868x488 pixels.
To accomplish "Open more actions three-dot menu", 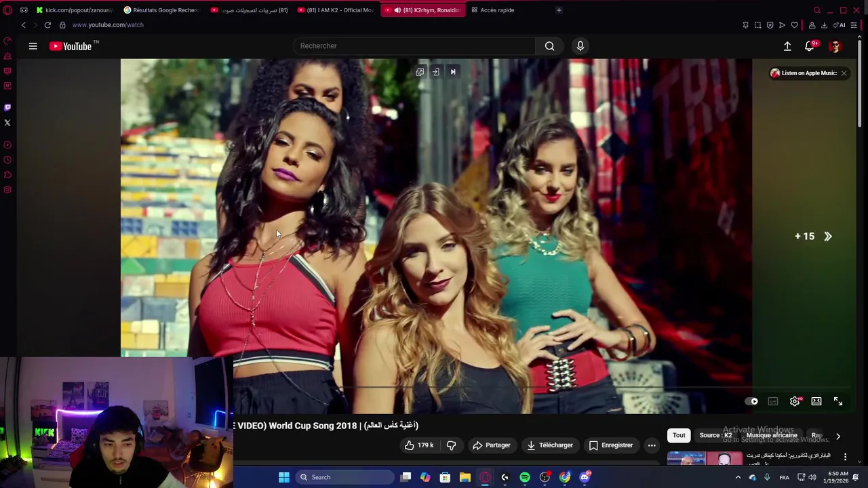I will (652, 445).
